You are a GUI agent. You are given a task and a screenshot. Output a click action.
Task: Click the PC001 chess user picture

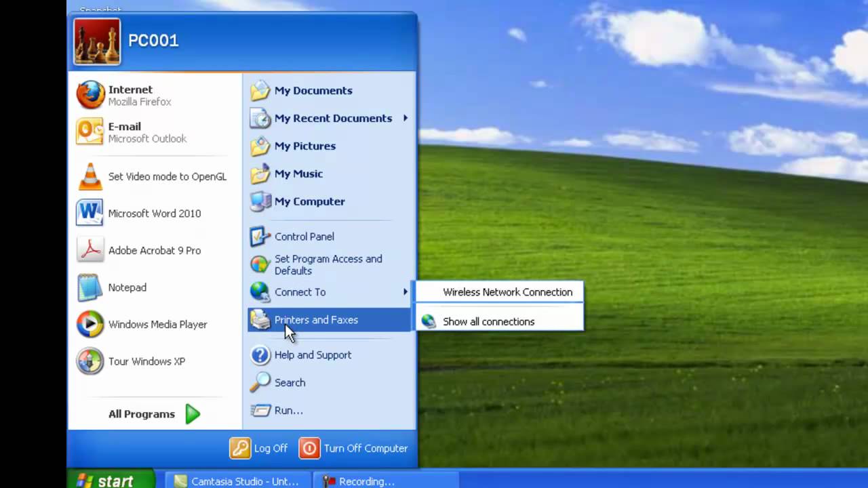click(x=97, y=41)
